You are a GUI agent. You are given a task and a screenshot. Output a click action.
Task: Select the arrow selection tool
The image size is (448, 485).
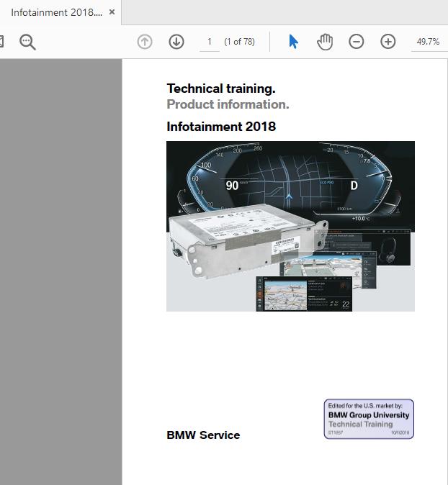point(293,42)
